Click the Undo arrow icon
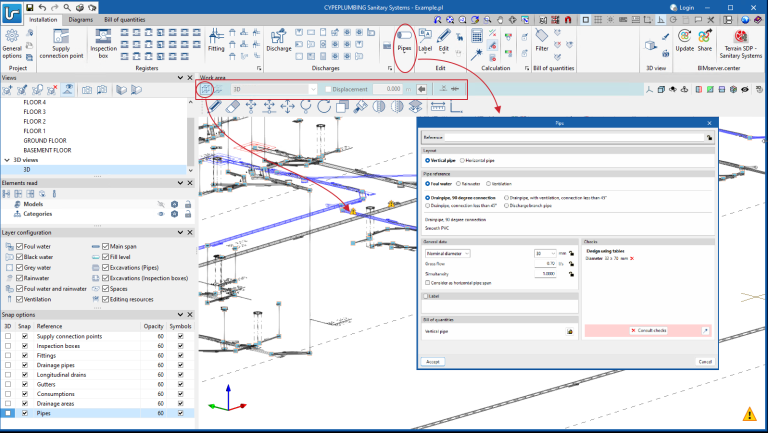 pos(42,7)
